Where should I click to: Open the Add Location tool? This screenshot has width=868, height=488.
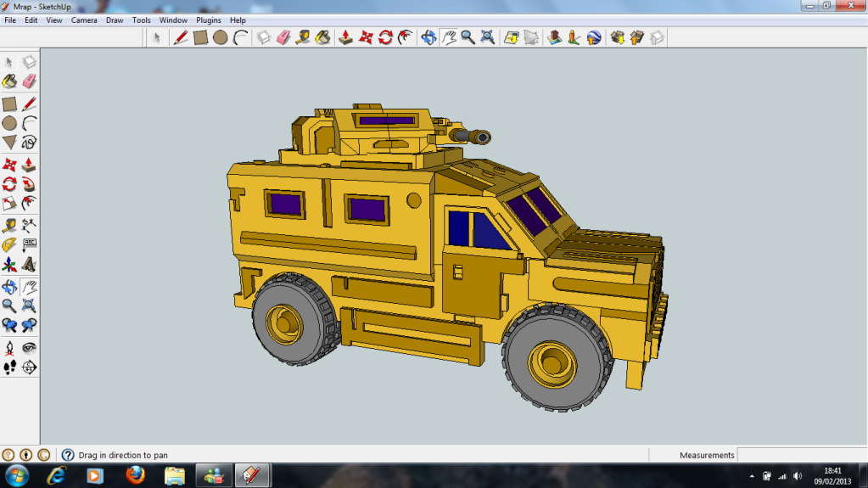(511, 37)
